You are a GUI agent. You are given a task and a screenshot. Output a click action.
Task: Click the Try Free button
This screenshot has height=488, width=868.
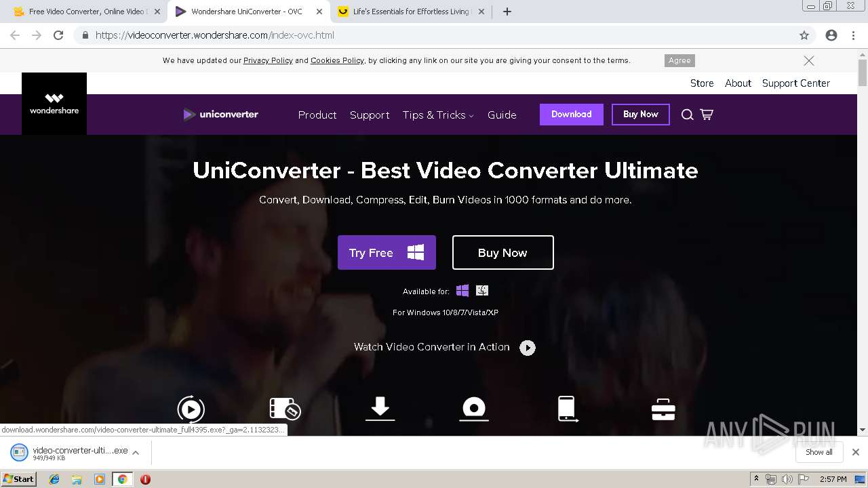coord(387,253)
